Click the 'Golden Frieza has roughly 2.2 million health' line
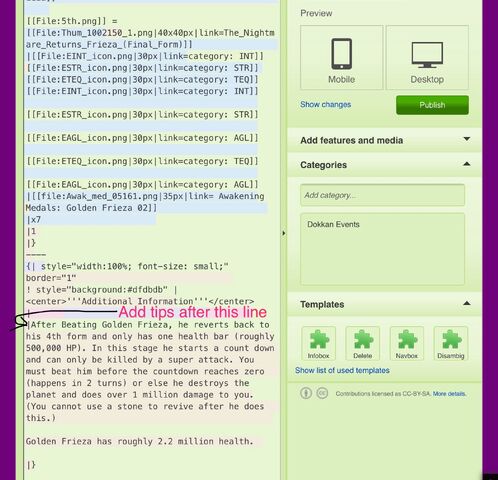498x480 pixels. coord(139,441)
